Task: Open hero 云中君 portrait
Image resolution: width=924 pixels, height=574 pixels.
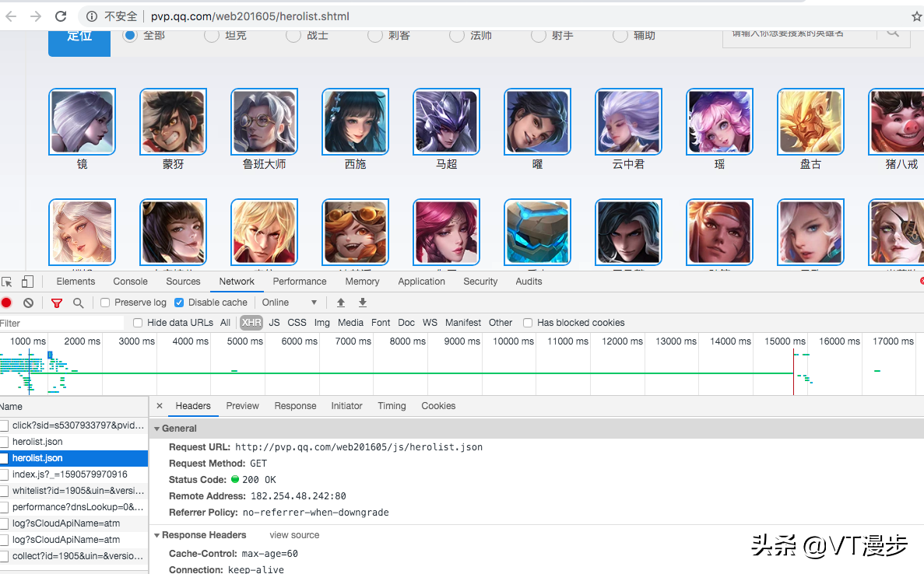Action: point(629,122)
